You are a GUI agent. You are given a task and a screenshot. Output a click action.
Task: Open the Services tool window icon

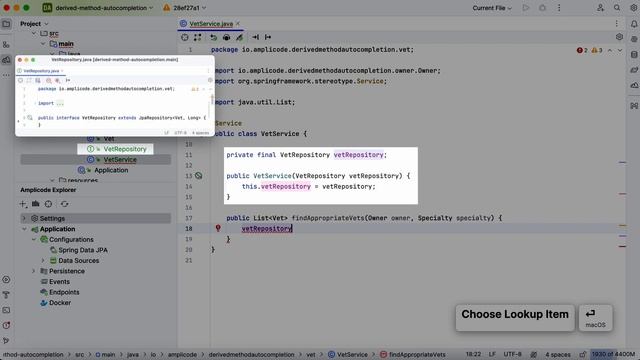[6, 280]
